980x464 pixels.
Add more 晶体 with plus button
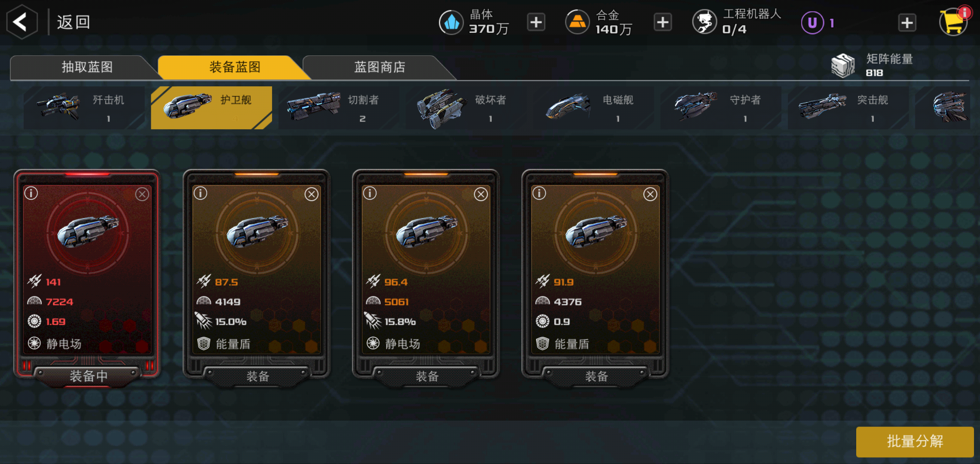[x=536, y=22]
